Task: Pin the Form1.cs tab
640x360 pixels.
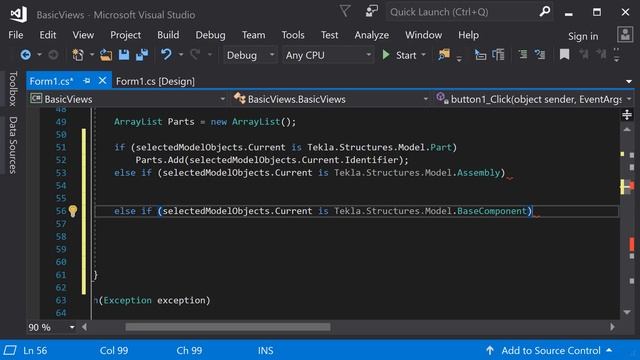Action: [87, 81]
